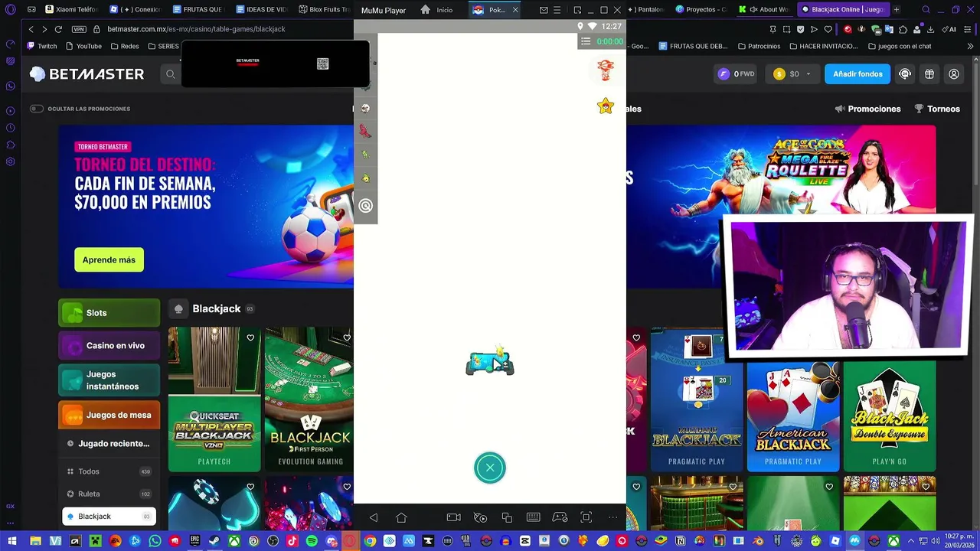This screenshot has height=551, width=980.
Task: Open Jugado recientemente filter
Action: pyautogui.click(x=109, y=444)
